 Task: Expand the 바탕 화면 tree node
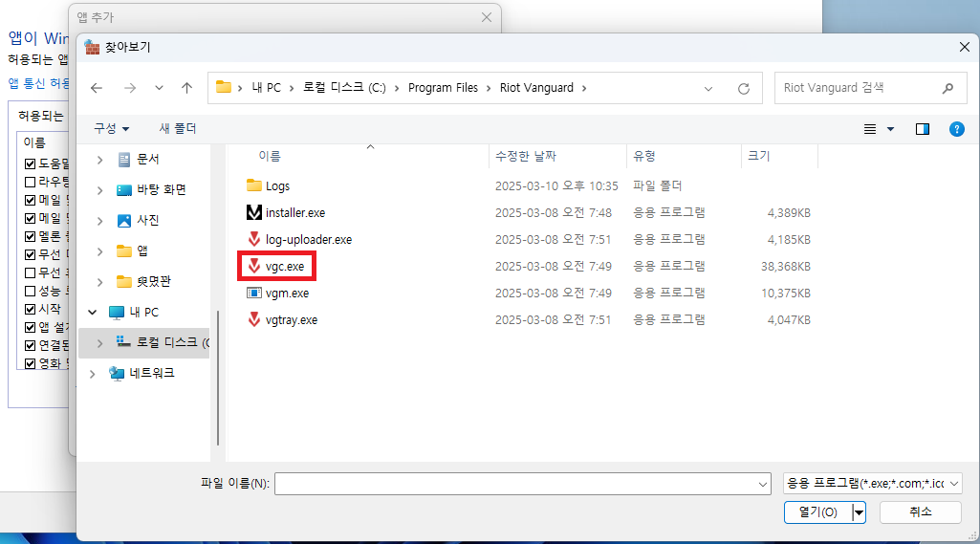click(100, 190)
